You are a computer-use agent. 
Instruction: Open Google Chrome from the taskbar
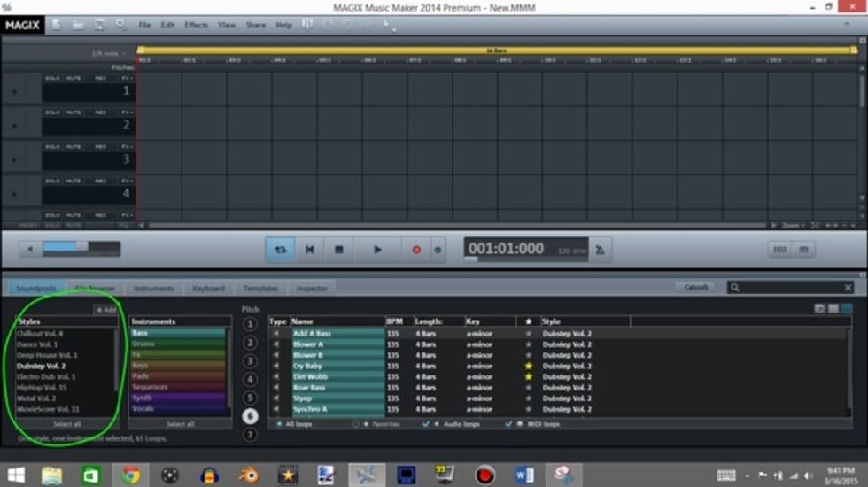(131, 475)
